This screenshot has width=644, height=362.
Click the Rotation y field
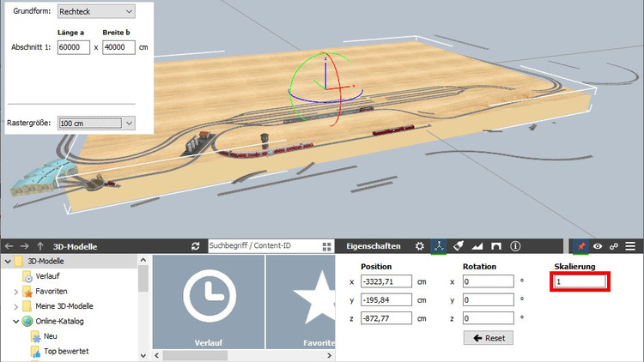pyautogui.click(x=488, y=300)
